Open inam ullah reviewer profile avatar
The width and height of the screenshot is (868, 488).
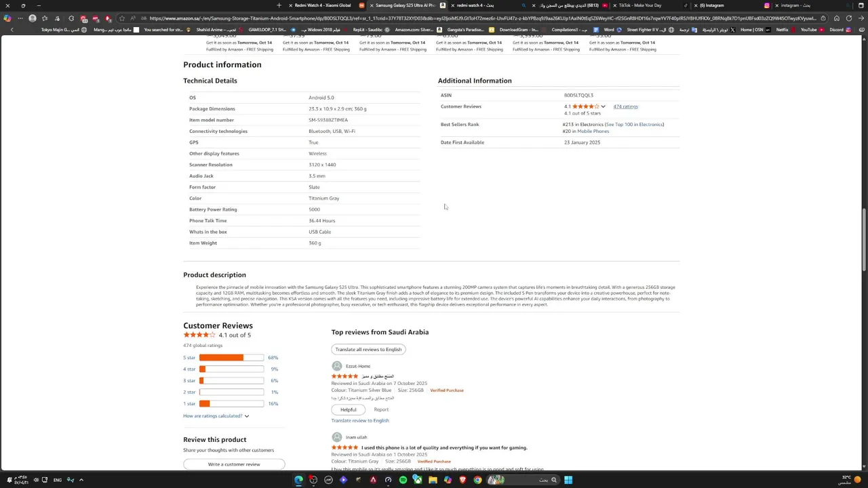click(336, 437)
